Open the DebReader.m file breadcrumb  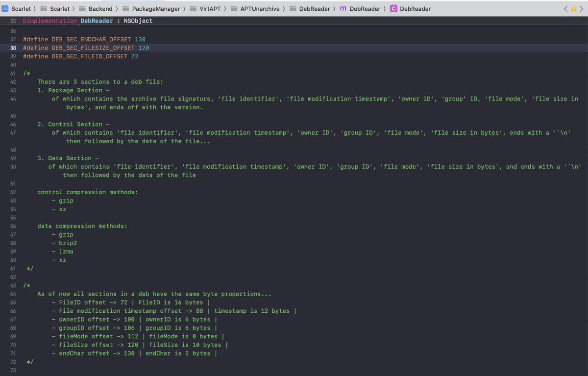[365, 8]
